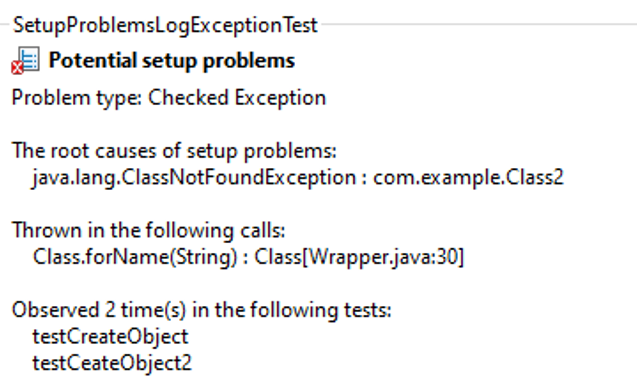Open Wrapper.java:30 source location
Image resolution: width=637 pixels, height=385 pixels.
pos(385,257)
